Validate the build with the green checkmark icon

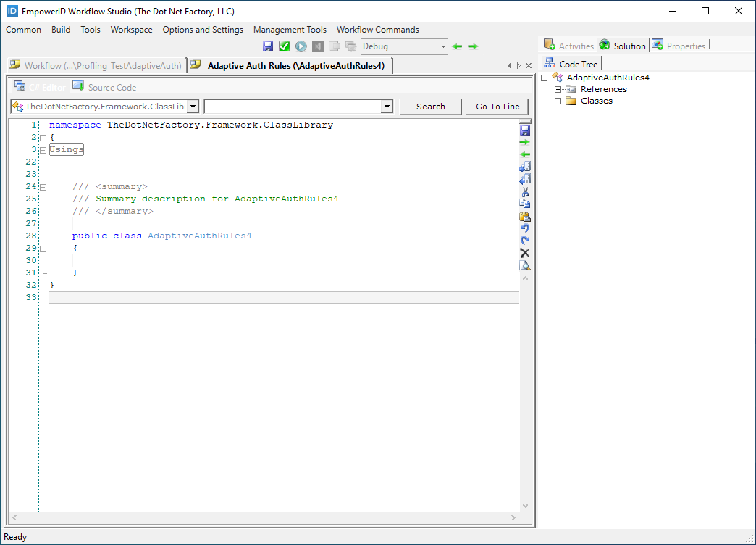point(284,46)
